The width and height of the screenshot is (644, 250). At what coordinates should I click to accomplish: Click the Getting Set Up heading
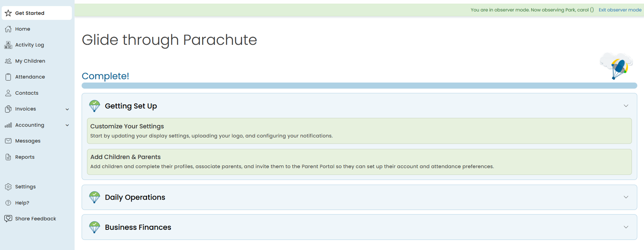pos(131,106)
